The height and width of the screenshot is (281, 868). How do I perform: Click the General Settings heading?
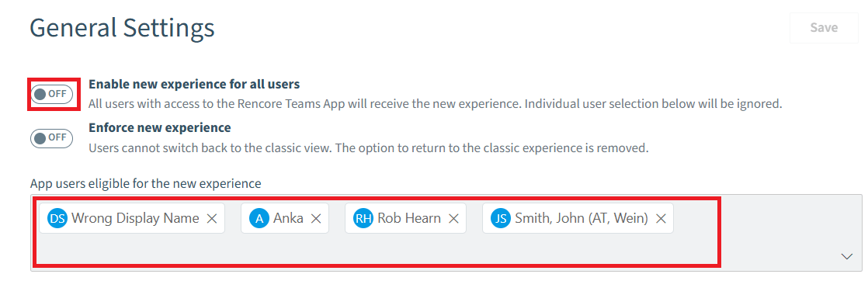coord(123,28)
